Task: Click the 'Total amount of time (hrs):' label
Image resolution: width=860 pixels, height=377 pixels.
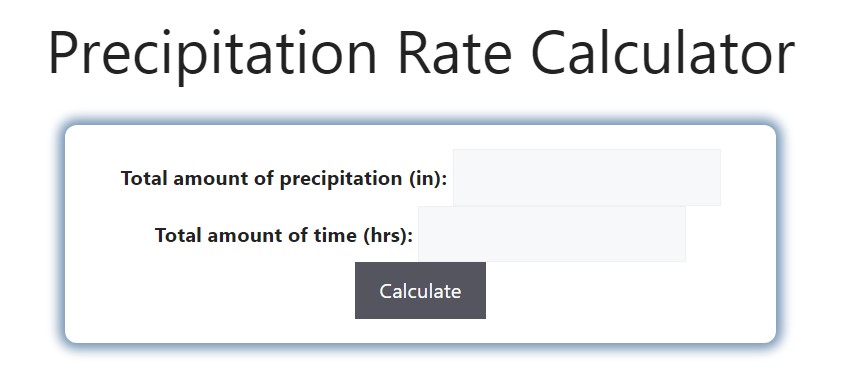Action: [x=284, y=235]
